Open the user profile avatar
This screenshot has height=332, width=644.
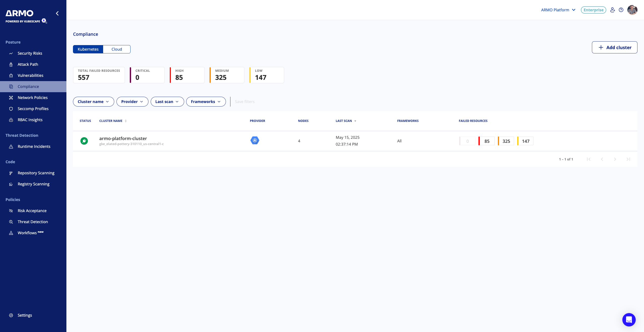pyautogui.click(x=632, y=10)
